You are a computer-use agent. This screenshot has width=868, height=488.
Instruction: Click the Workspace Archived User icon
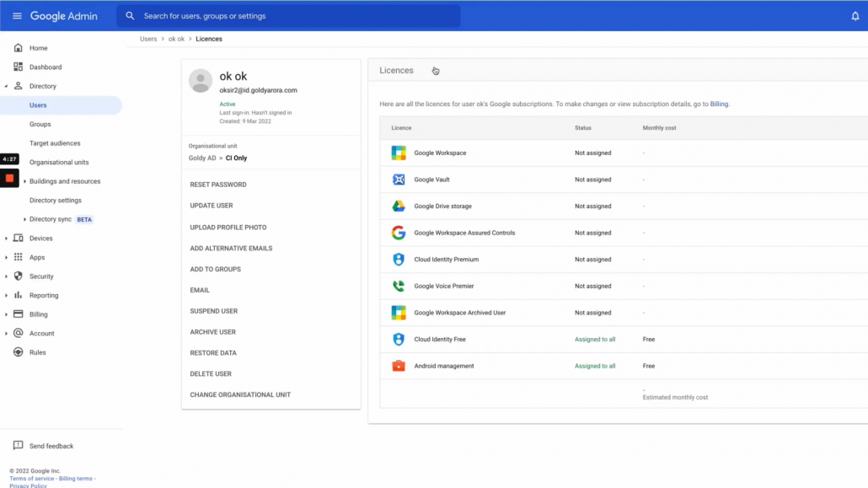(399, 313)
